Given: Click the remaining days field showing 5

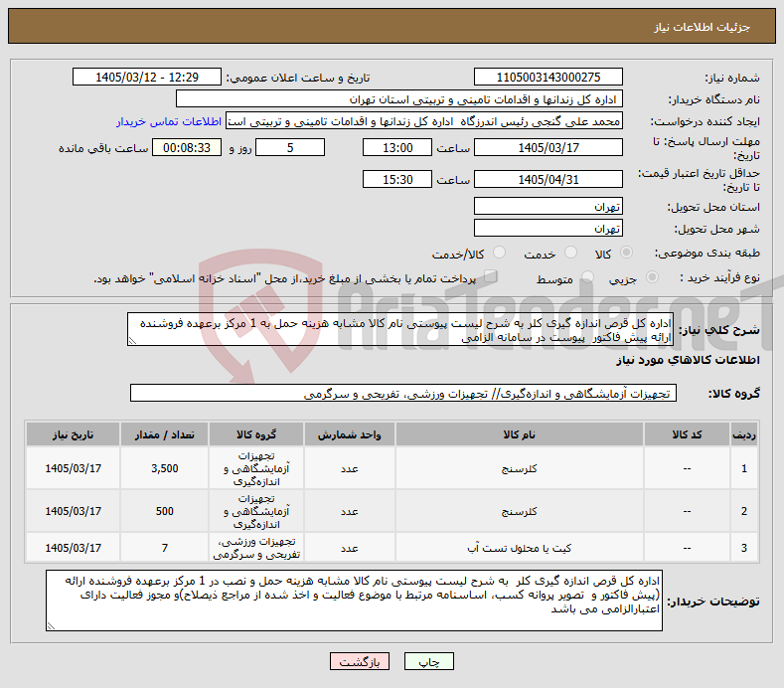Looking at the screenshot, I should tap(290, 147).
